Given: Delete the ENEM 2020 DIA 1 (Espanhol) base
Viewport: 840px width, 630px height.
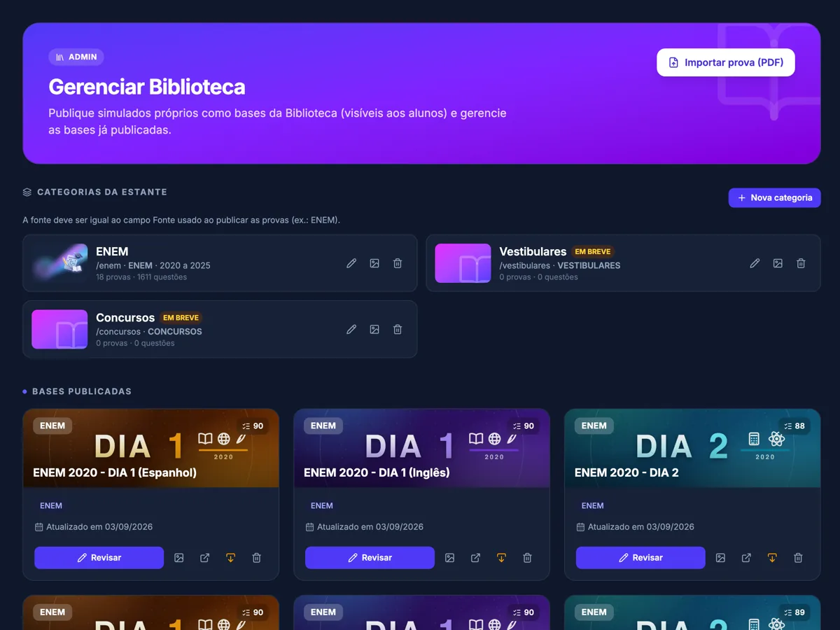Looking at the screenshot, I should pos(257,558).
